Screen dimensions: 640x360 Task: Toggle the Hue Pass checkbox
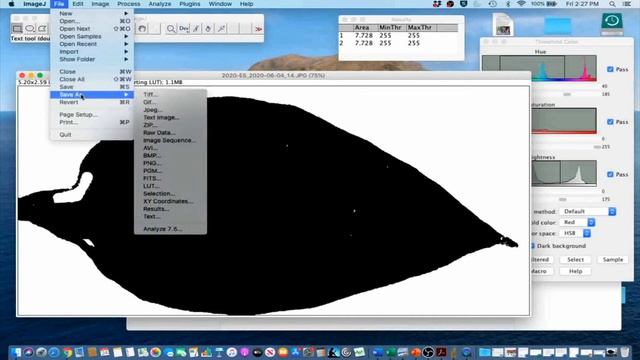pos(610,69)
